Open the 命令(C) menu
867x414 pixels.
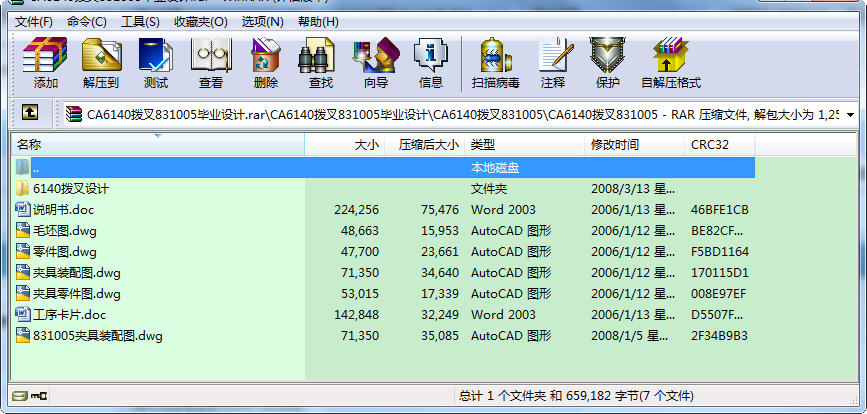(x=87, y=22)
